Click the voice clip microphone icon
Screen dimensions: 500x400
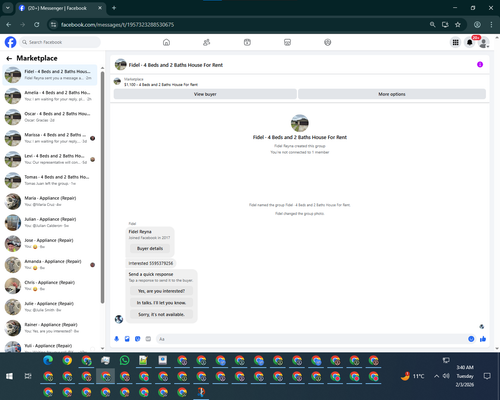[116, 339]
